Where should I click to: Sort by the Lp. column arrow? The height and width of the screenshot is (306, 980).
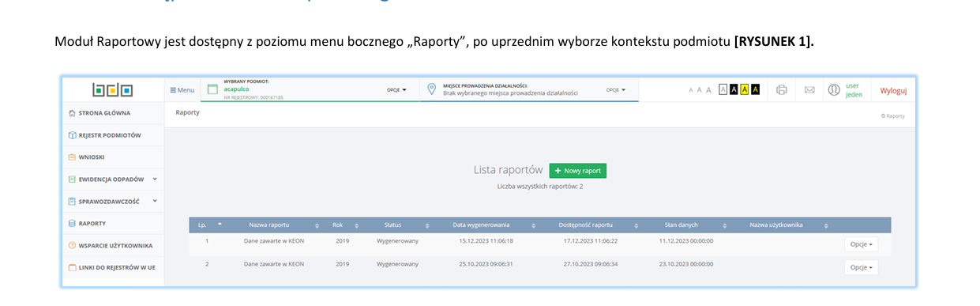click(x=220, y=225)
